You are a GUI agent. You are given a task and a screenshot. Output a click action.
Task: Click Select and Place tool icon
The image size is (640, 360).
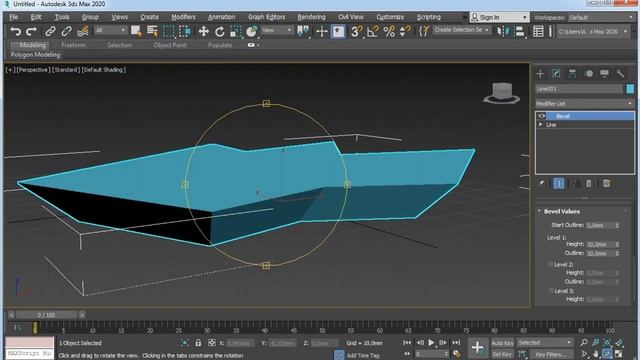click(x=252, y=31)
